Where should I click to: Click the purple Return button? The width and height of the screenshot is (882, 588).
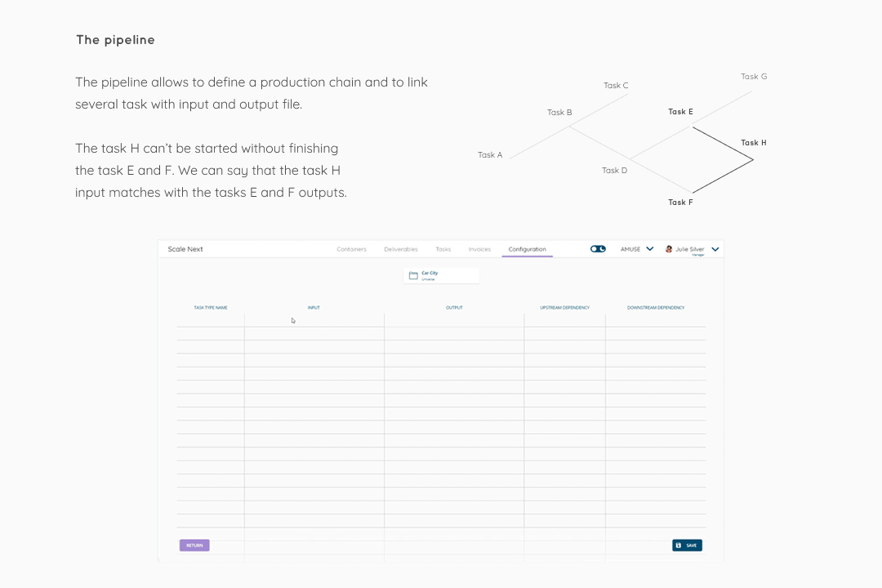194,546
